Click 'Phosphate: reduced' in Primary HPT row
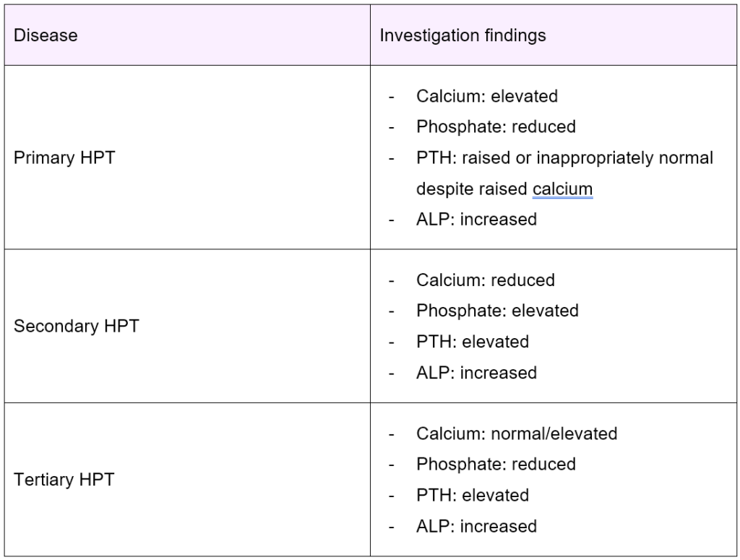Viewport: 740px width, 560px height. [x=496, y=126]
